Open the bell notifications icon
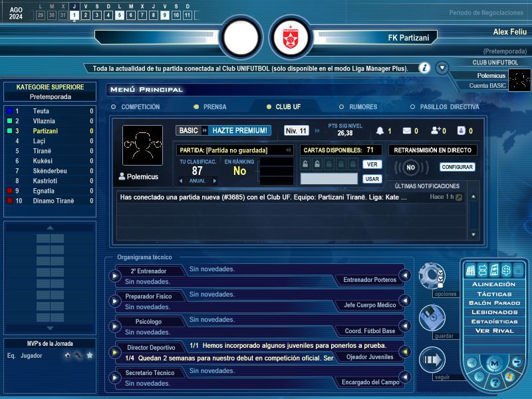 coord(380,130)
